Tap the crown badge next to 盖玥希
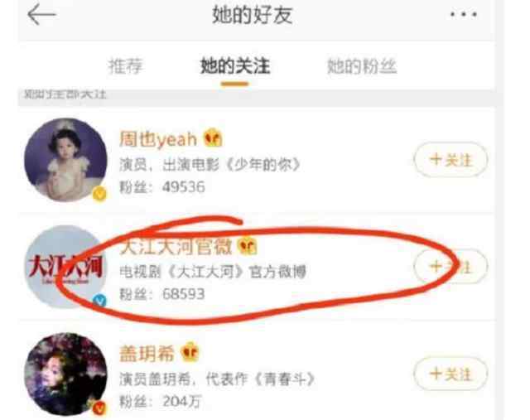This screenshot has width=530, height=420. 190,352
